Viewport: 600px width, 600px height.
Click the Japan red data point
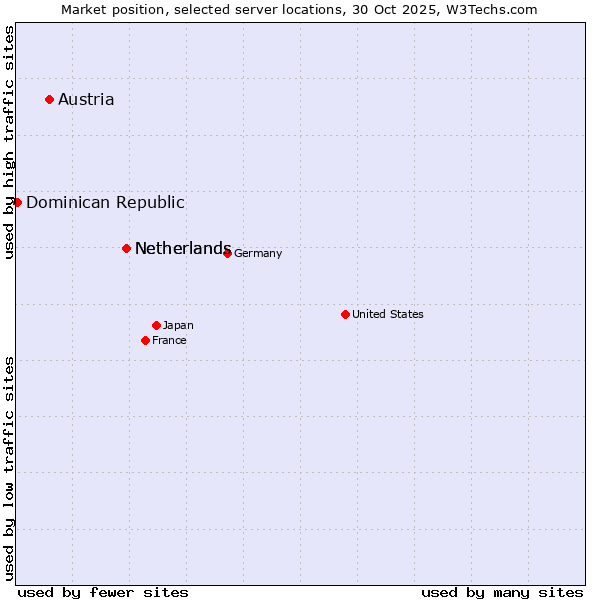click(x=156, y=325)
